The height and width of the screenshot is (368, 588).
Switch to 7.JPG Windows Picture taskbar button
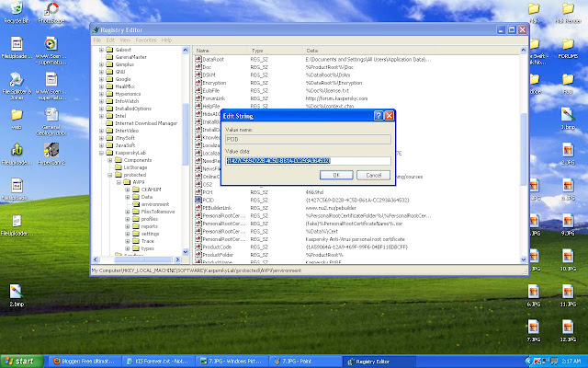tap(232, 362)
